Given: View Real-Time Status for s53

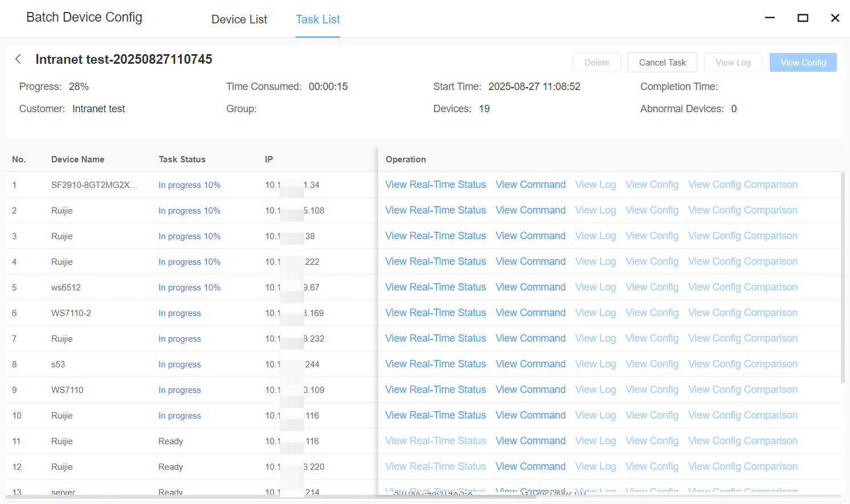Looking at the screenshot, I should pyautogui.click(x=436, y=364).
